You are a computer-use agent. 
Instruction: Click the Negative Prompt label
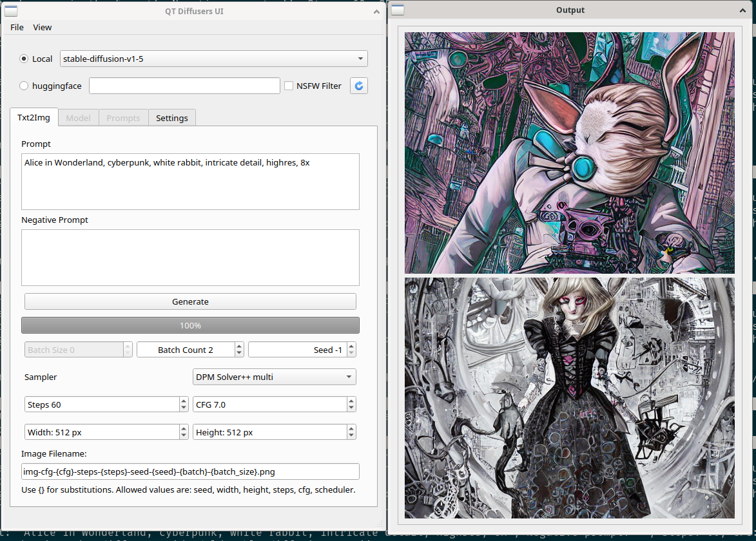tap(55, 220)
